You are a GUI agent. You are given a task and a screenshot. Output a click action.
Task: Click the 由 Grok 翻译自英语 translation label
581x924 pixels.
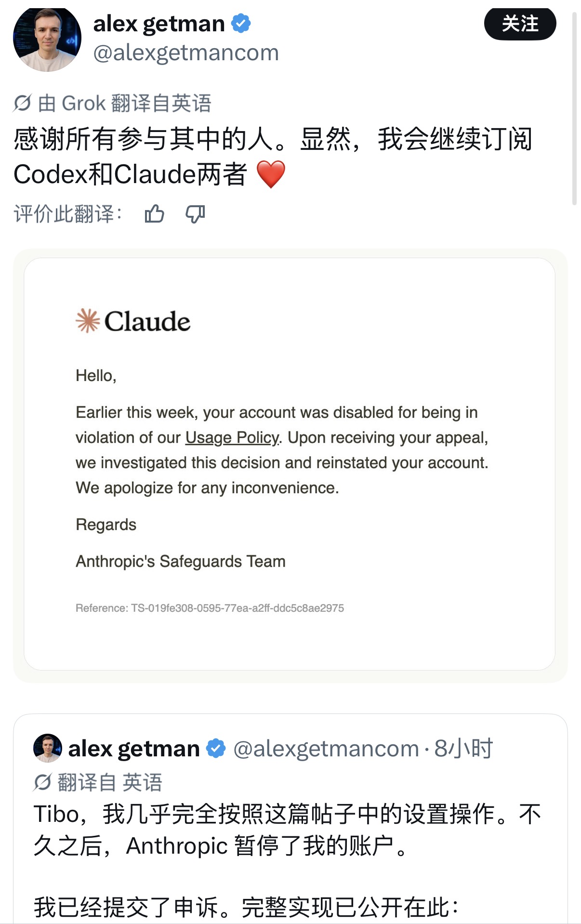[125, 103]
